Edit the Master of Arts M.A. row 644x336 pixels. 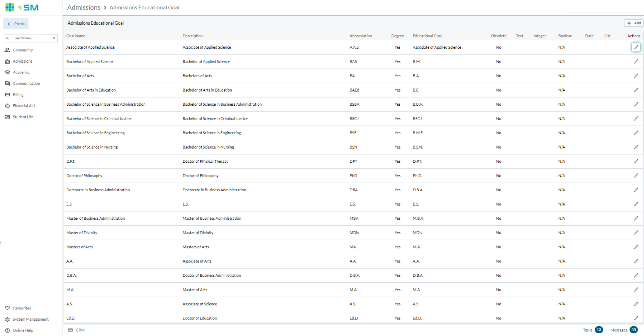point(636,289)
